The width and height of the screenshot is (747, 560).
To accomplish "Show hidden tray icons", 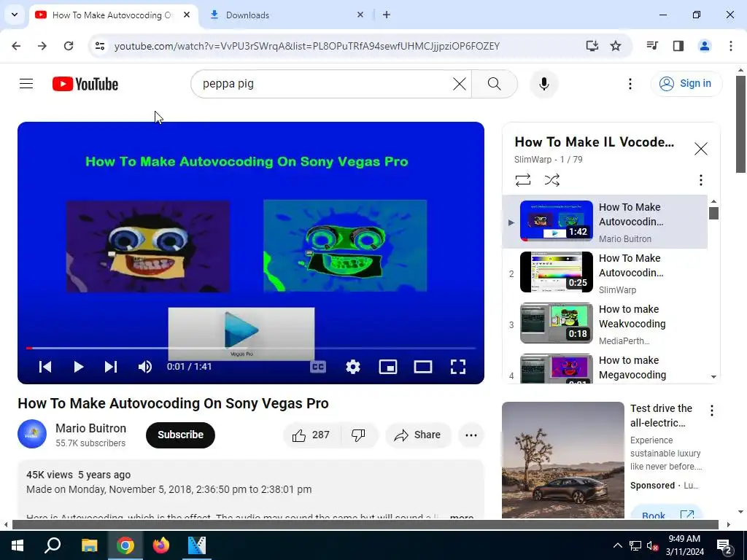I will click(x=617, y=545).
